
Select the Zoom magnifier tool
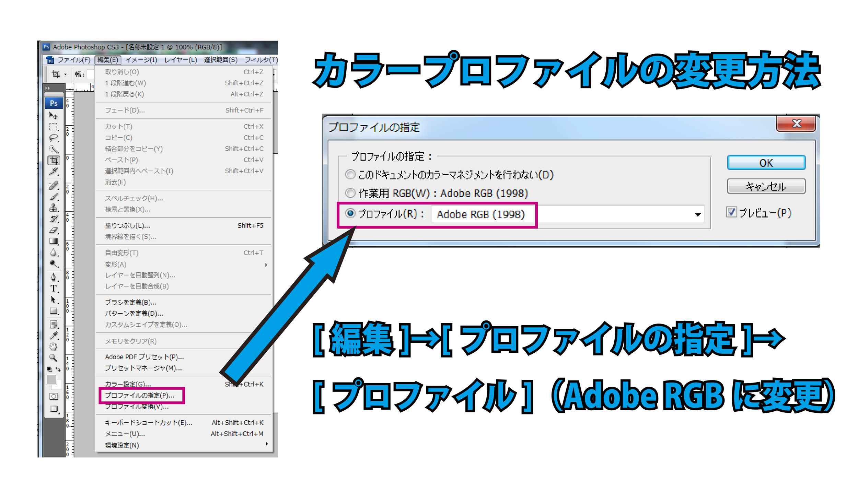[x=53, y=358]
